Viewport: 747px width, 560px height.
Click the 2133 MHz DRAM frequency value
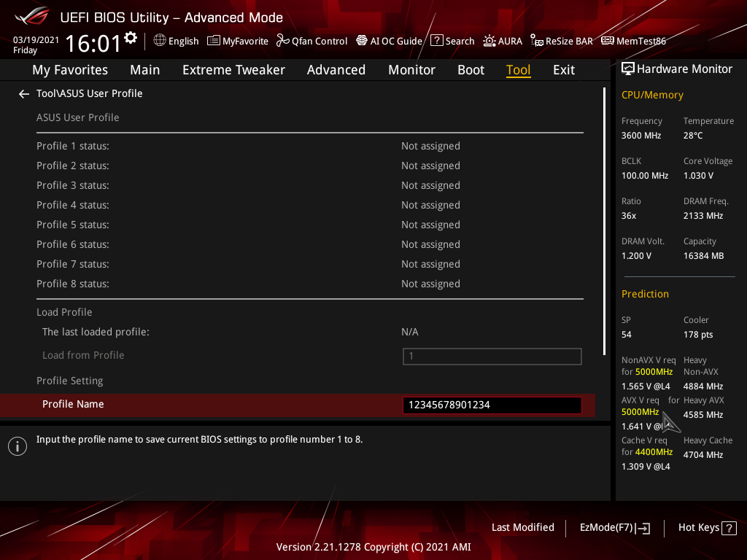pos(703,216)
